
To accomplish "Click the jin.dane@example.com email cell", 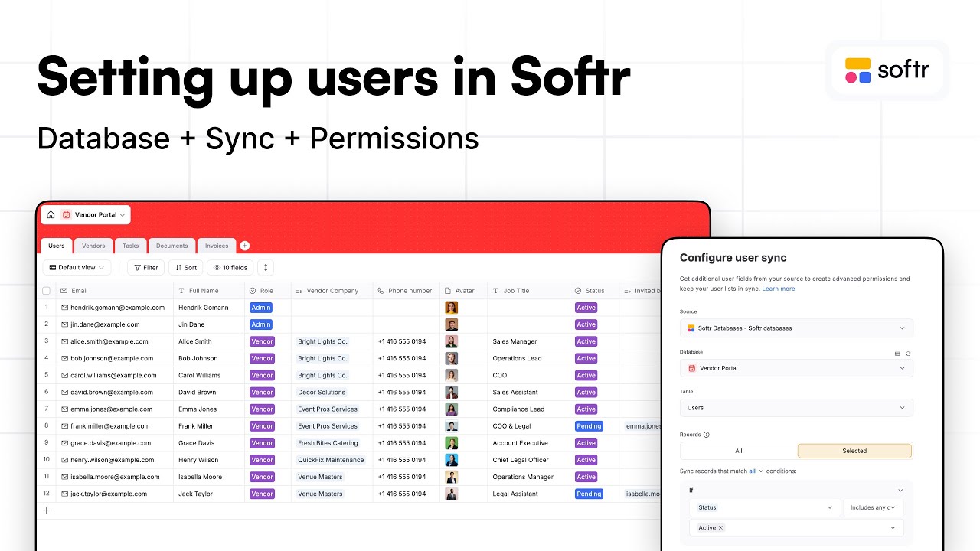I will point(114,324).
